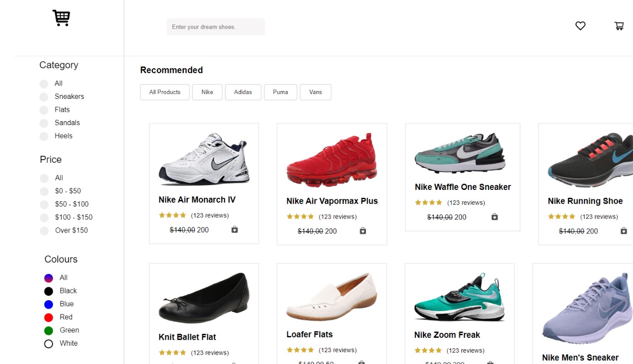The image size is (633, 364).
Task: Click the store cart logo
Action: [x=61, y=18]
